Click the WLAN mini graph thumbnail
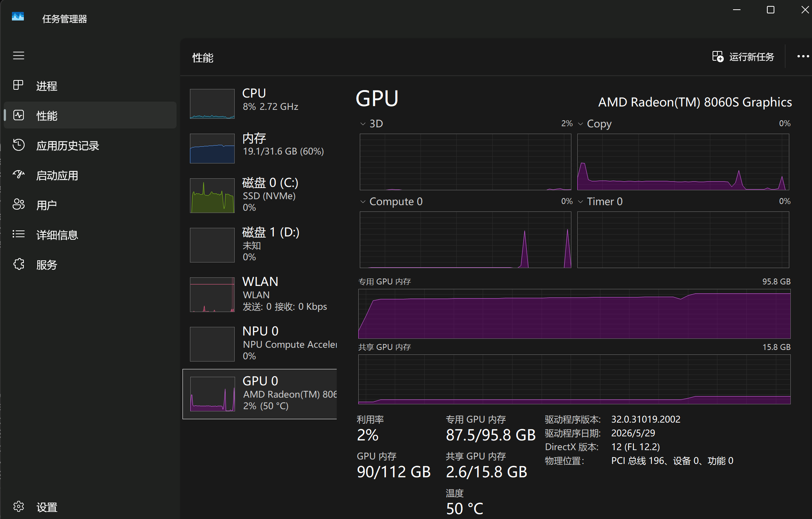 click(212, 294)
